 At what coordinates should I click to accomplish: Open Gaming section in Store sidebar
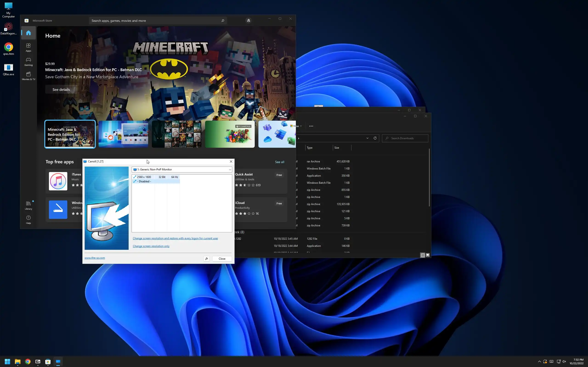tap(28, 61)
